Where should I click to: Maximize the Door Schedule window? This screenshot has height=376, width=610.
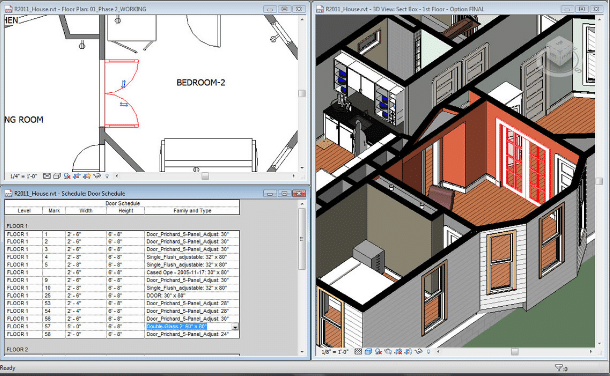284,193
